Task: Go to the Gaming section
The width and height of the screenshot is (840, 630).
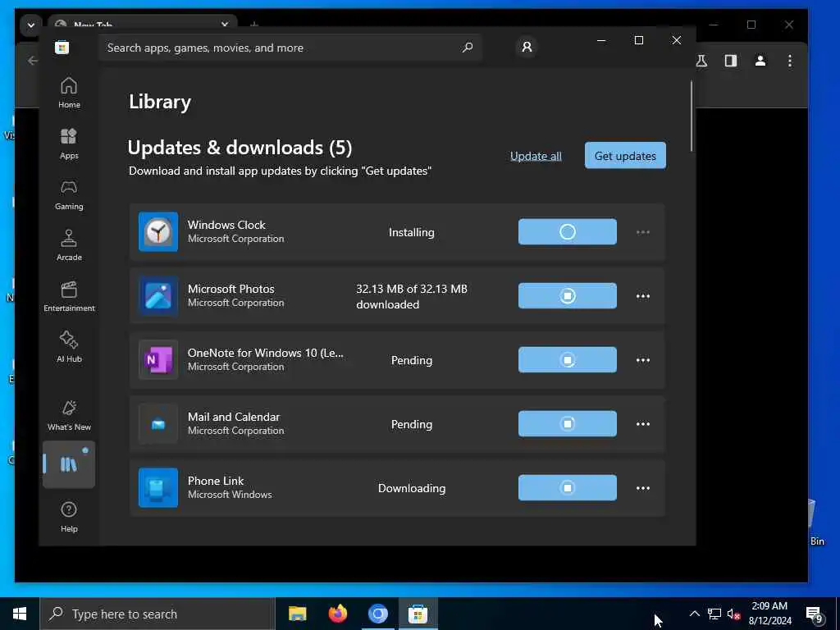Action: (69, 195)
